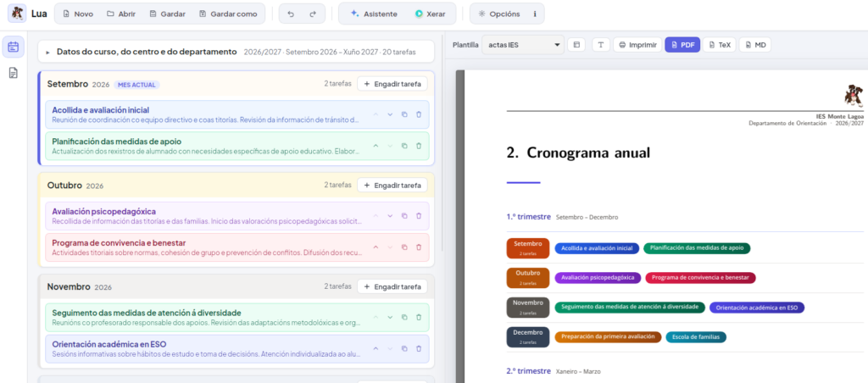
Task: Add a task to Outubro
Action: click(392, 185)
